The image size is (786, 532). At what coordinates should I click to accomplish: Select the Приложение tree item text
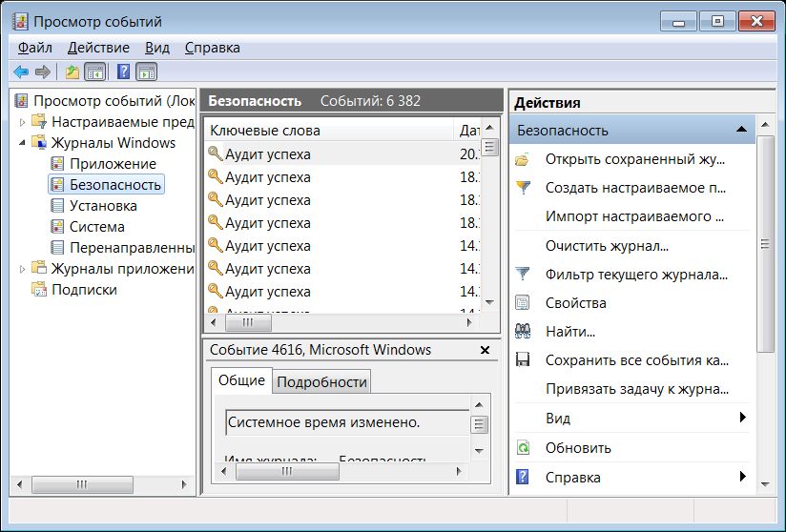click(x=113, y=164)
